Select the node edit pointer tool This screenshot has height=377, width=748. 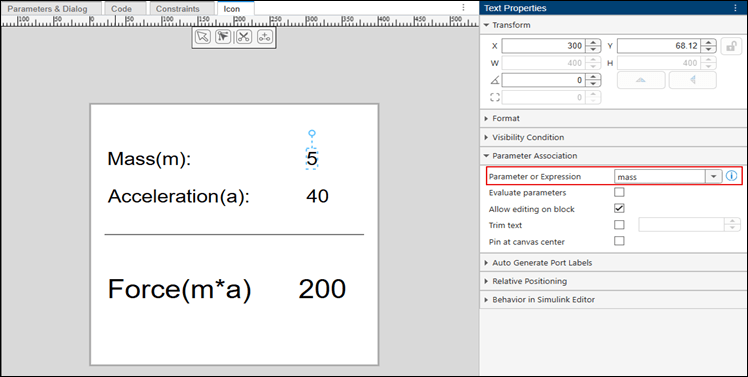(x=223, y=37)
